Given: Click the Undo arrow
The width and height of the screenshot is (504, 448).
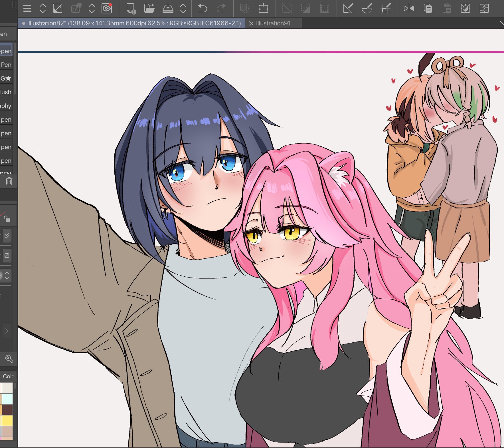Looking at the screenshot, I should [203, 8].
